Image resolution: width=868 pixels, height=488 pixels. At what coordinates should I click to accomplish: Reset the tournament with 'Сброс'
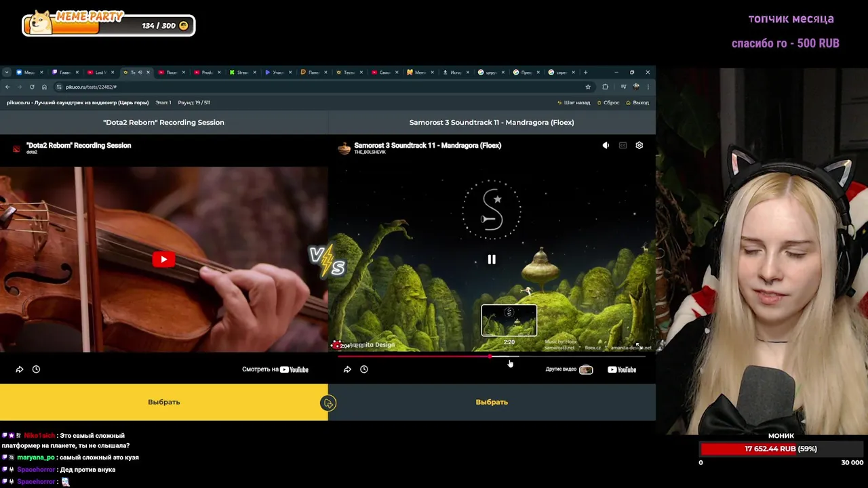coord(608,103)
